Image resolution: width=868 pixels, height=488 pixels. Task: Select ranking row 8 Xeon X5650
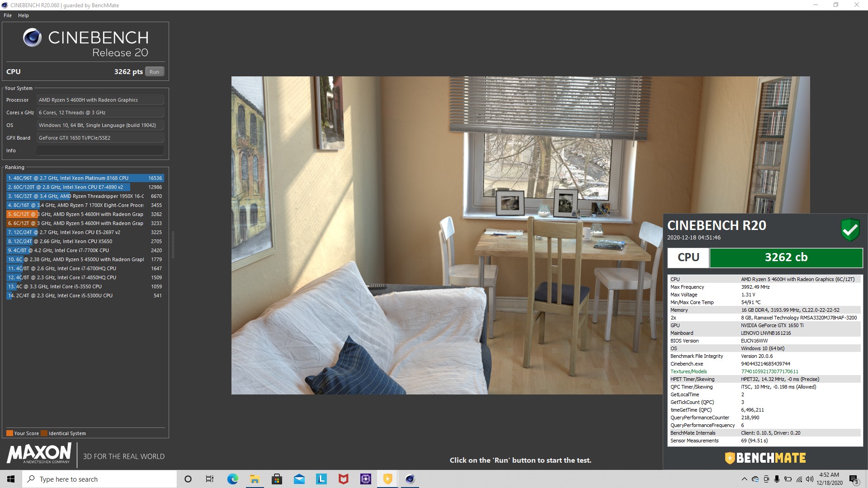85,241
